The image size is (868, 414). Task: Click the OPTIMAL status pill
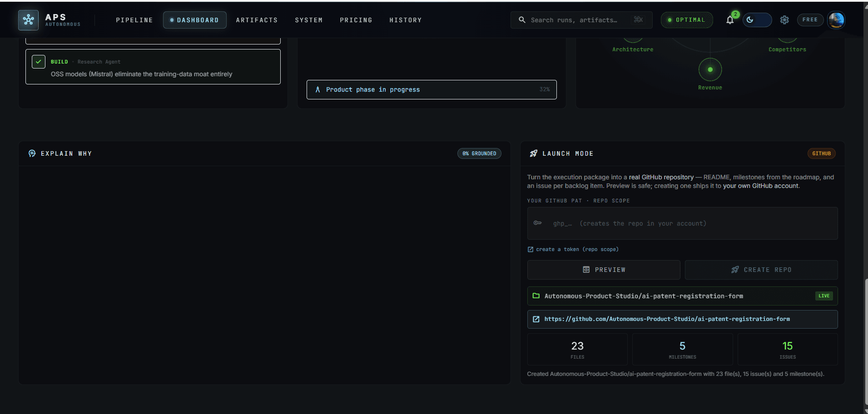686,20
